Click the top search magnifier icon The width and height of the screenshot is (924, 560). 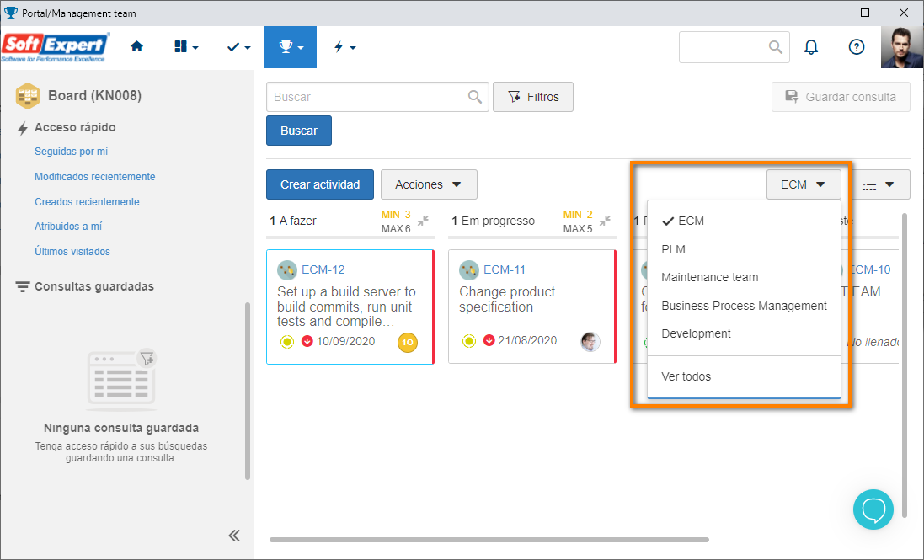pos(776,47)
